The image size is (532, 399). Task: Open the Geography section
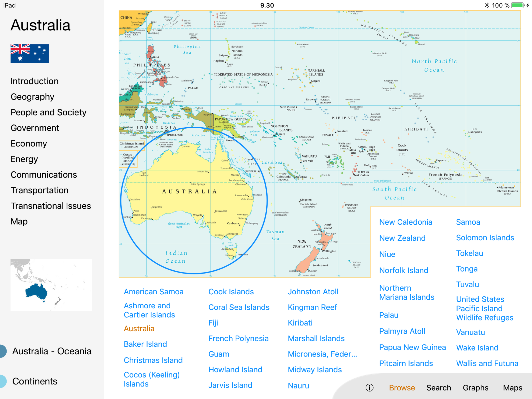pyautogui.click(x=33, y=97)
